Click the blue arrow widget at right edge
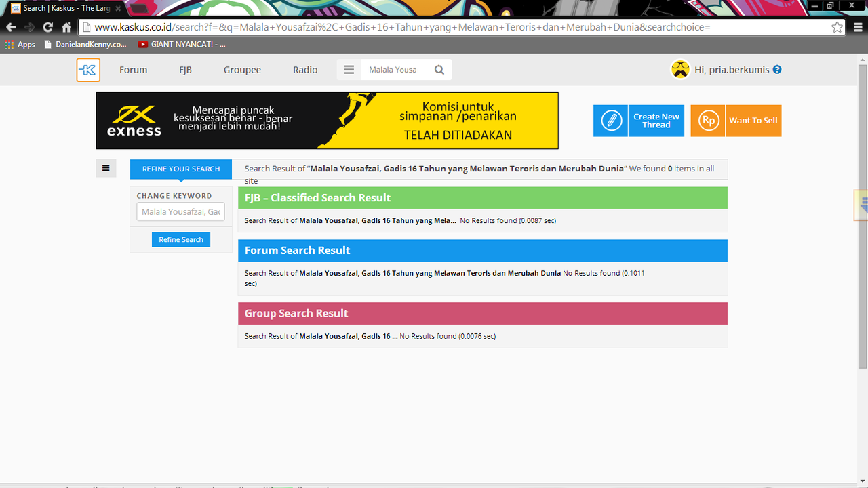868x488 pixels. (x=861, y=205)
